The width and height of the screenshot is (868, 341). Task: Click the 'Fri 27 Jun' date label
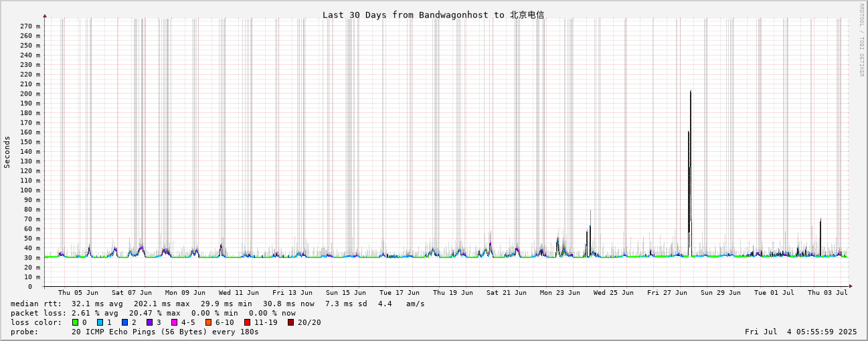point(667,292)
